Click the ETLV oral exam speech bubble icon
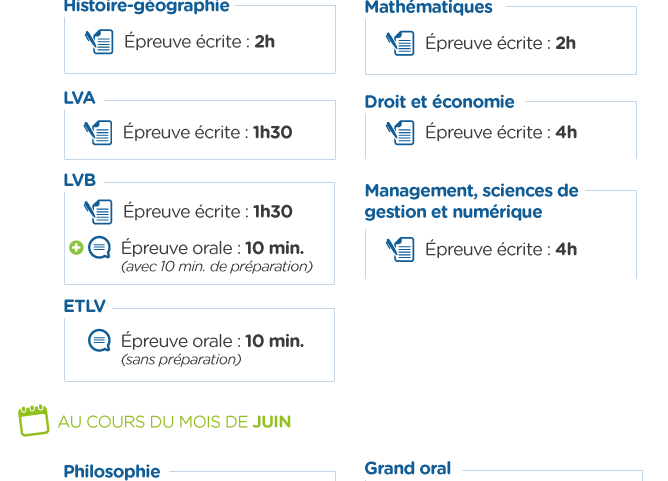Image resolution: width=668 pixels, height=481 pixels. [x=99, y=340]
